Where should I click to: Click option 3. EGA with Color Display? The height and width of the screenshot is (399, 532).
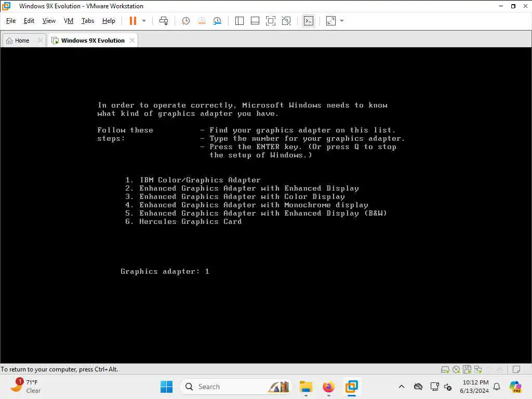click(235, 196)
